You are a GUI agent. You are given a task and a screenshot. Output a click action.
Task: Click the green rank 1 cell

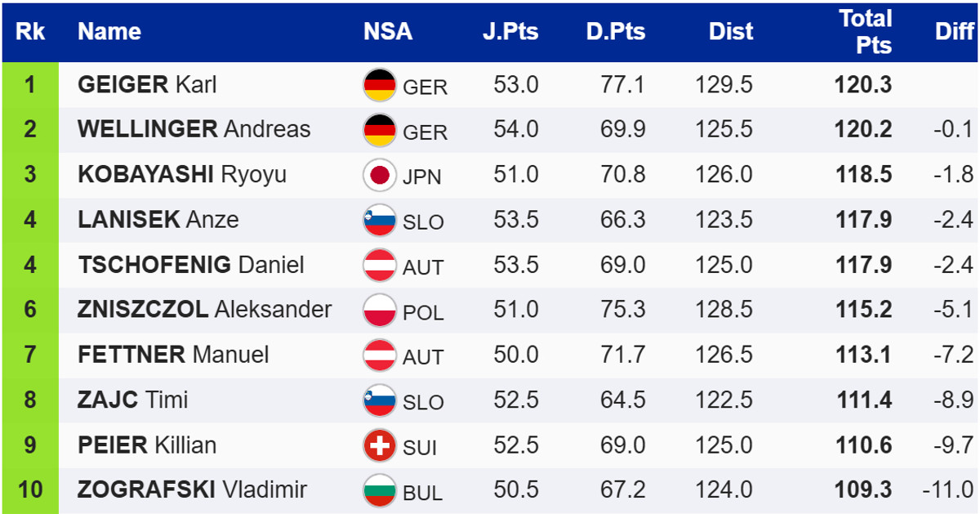[x=30, y=85]
